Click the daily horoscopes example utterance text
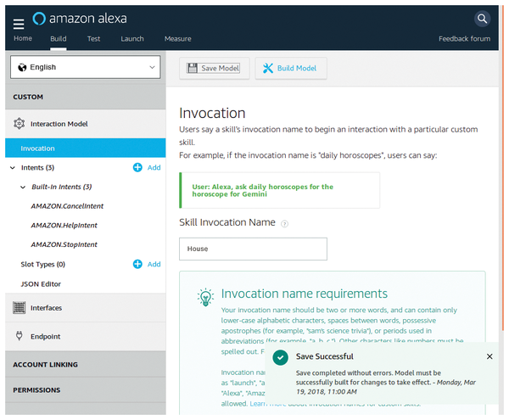 click(x=263, y=191)
